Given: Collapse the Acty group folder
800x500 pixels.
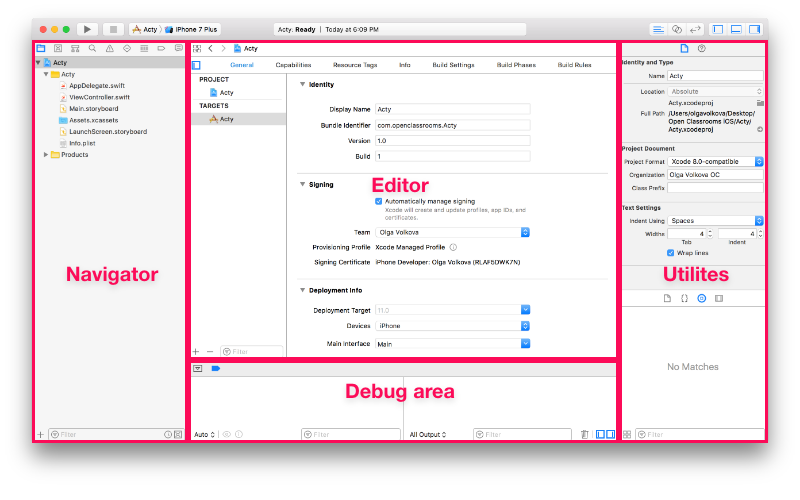Looking at the screenshot, I should pyautogui.click(x=46, y=74).
